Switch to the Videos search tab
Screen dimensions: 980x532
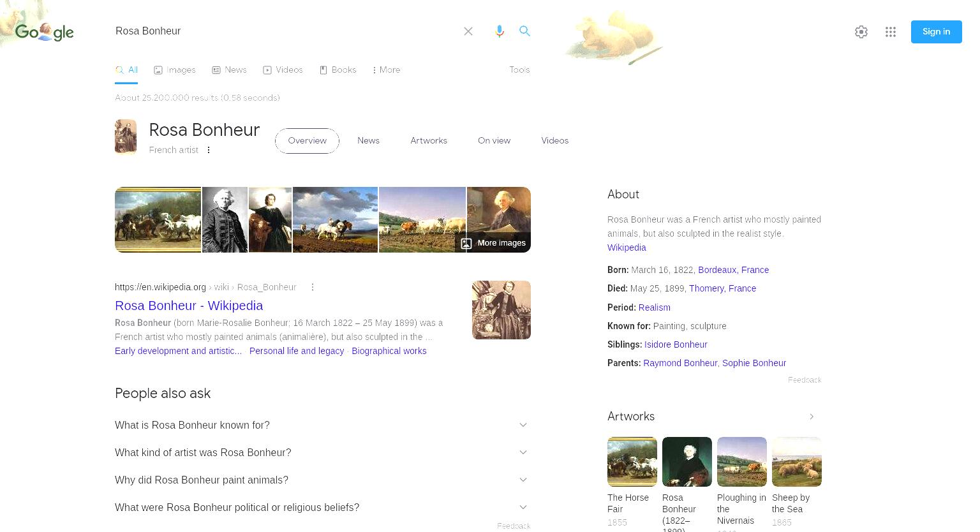pos(283,70)
